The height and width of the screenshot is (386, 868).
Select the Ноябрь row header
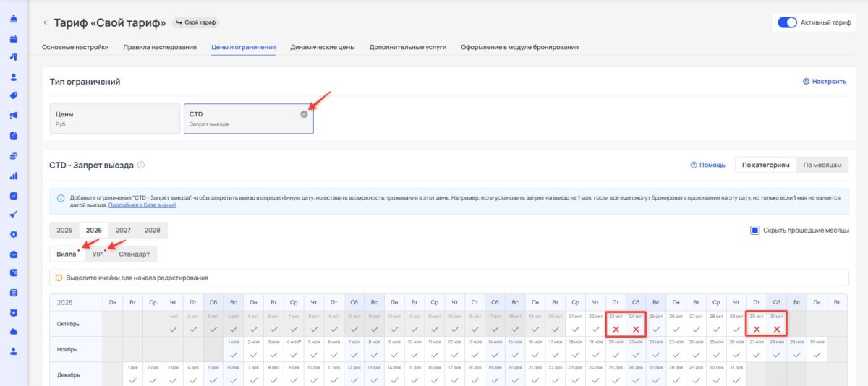76,348
